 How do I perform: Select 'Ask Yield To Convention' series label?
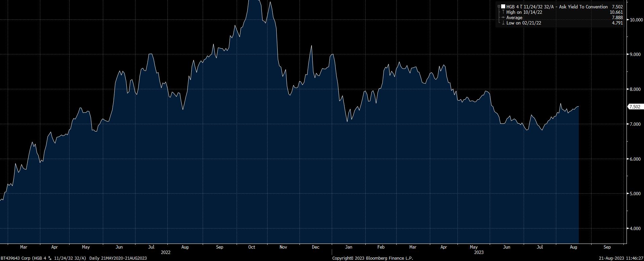(x=583, y=7)
